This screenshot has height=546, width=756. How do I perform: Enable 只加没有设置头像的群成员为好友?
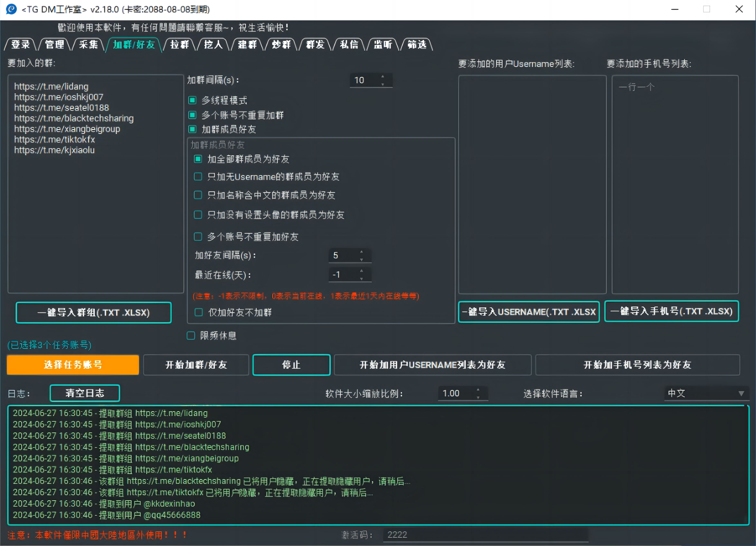tap(198, 215)
